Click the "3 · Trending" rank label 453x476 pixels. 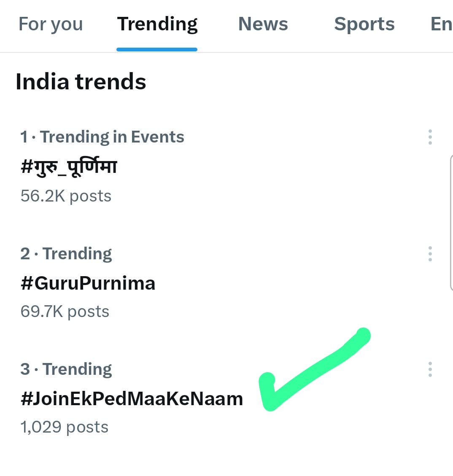[66, 369]
